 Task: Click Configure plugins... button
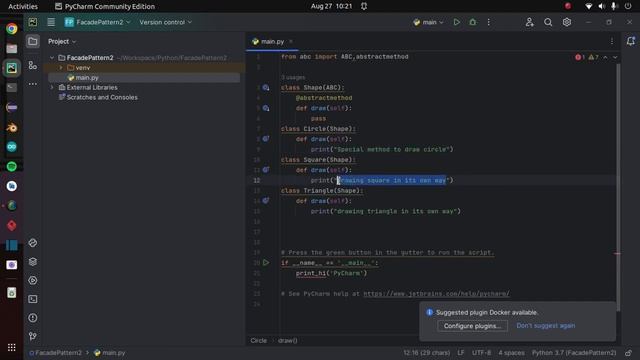[472, 326]
